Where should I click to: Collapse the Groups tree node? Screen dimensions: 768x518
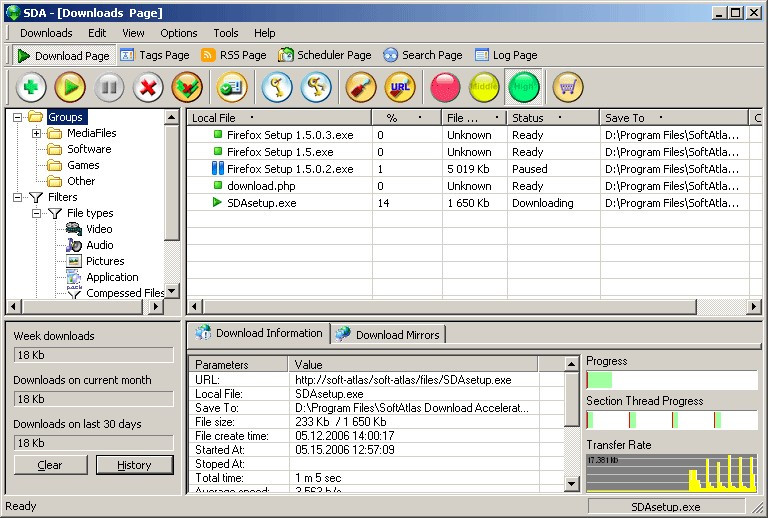[18, 117]
